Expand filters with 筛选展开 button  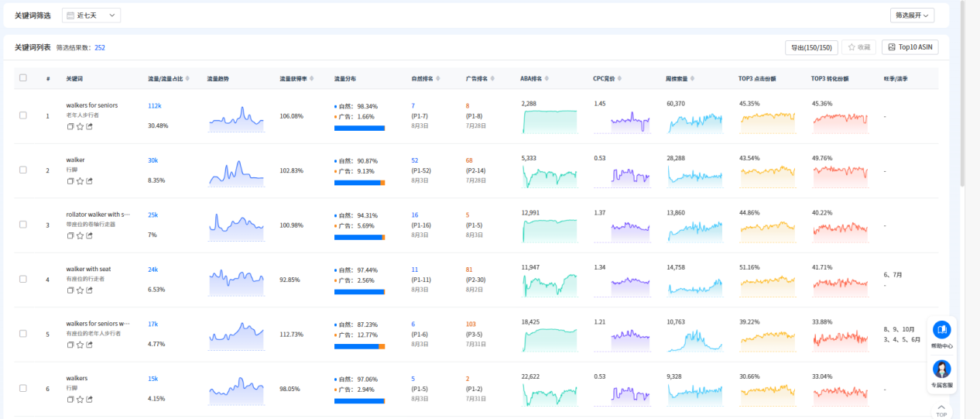[x=912, y=15]
